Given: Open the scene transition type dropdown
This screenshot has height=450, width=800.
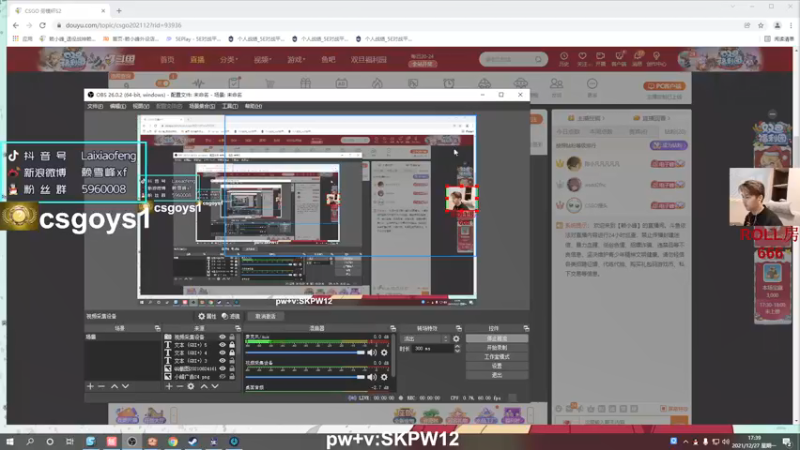Looking at the screenshot, I should pos(426,339).
